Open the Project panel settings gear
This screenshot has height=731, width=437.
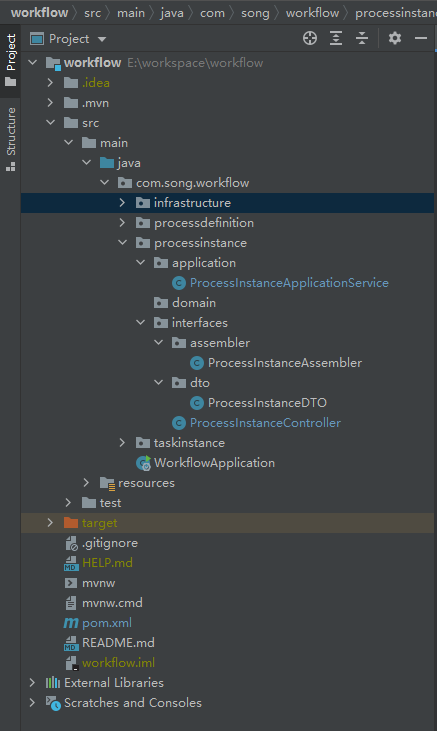point(395,38)
